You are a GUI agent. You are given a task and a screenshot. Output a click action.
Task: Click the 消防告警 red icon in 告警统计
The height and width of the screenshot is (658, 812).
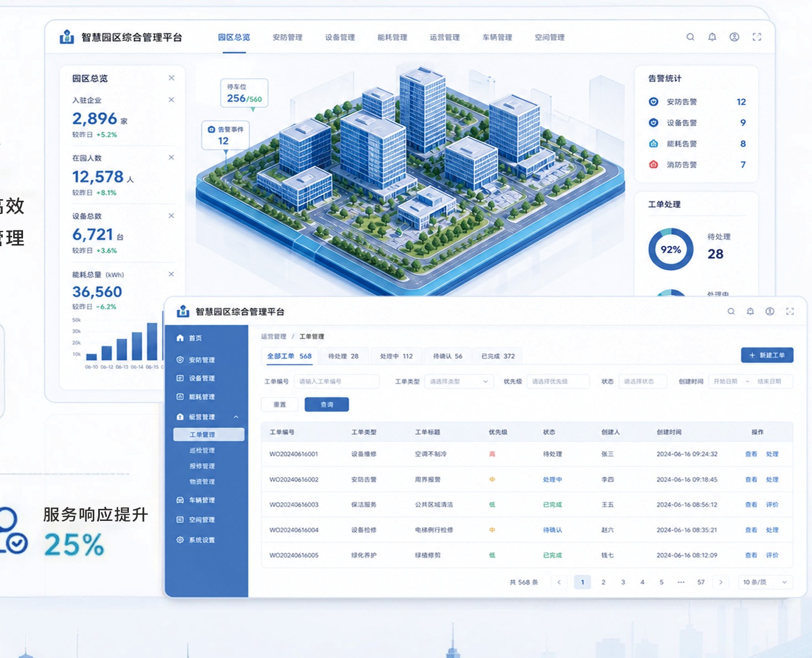click(653, 164)
